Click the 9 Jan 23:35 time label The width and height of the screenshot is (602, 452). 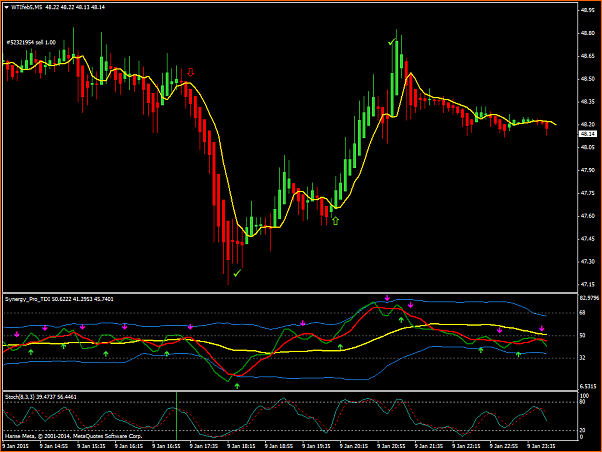click(x=541, y=446)
